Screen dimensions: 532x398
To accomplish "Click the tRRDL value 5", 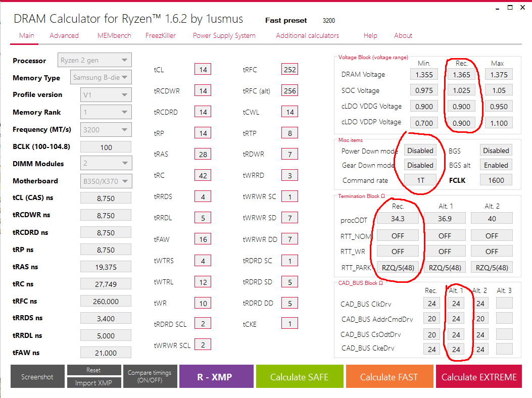I will tap(203, 218).
